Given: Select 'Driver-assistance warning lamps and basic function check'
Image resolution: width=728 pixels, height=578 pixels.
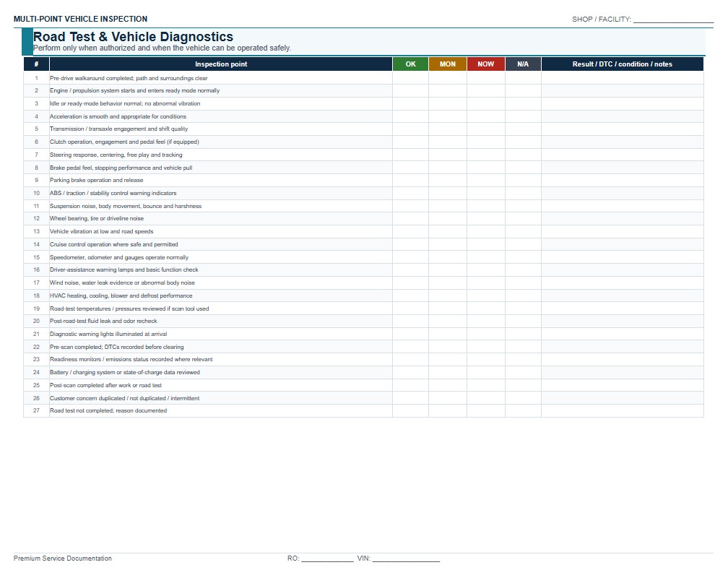Looking at the screenshot, I should point(124,270).
